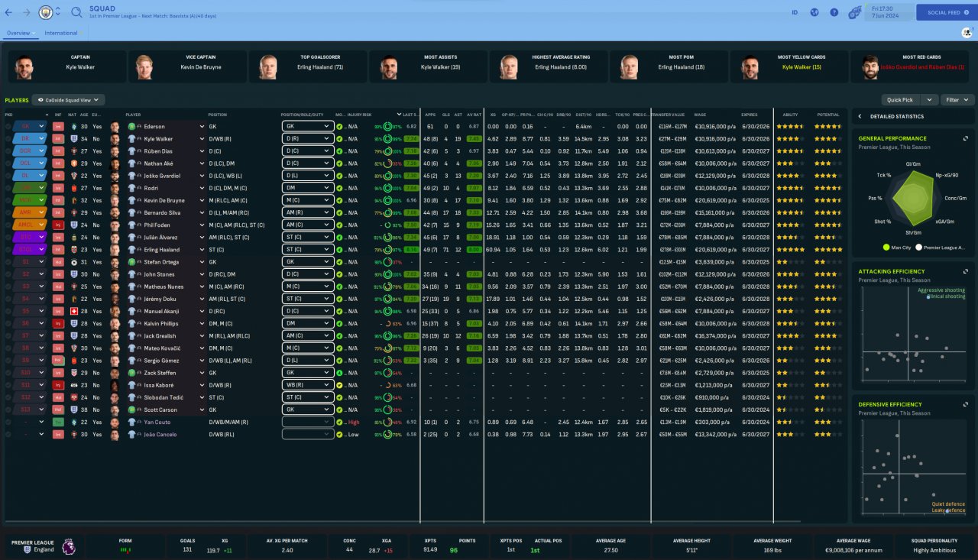Collapse the Detailed Statistics panel arrow
Viewport: 978px width, 560px height.
(860, 116)
